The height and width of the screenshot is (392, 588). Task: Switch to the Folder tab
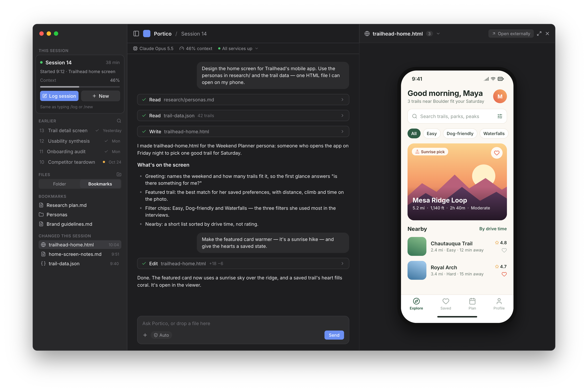[59, 184]
